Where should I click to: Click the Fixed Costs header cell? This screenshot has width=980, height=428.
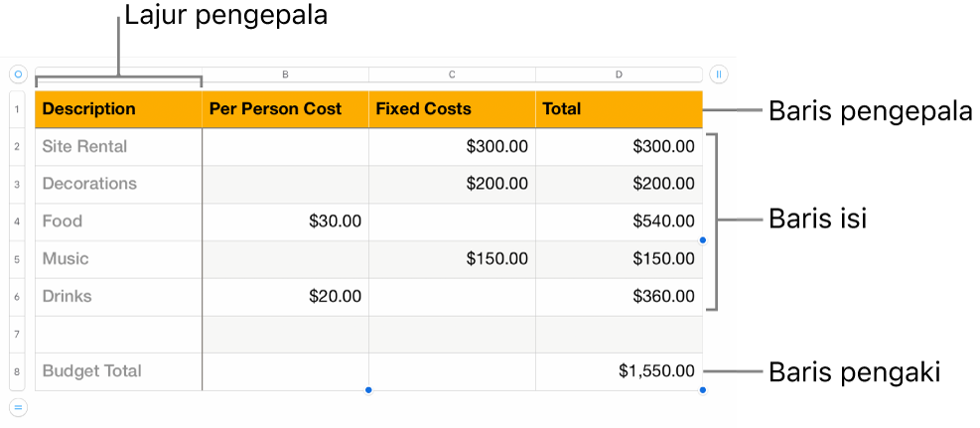click(x=452, y=109)
